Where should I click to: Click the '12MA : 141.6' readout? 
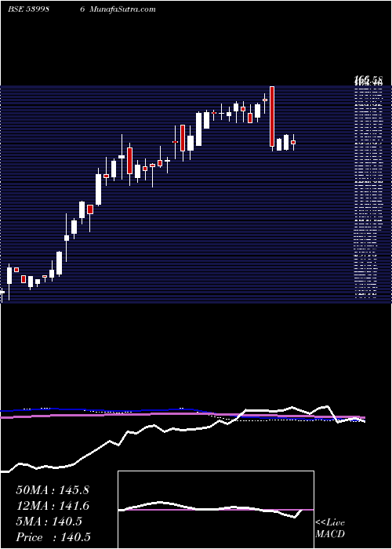(x=53, y=506)
